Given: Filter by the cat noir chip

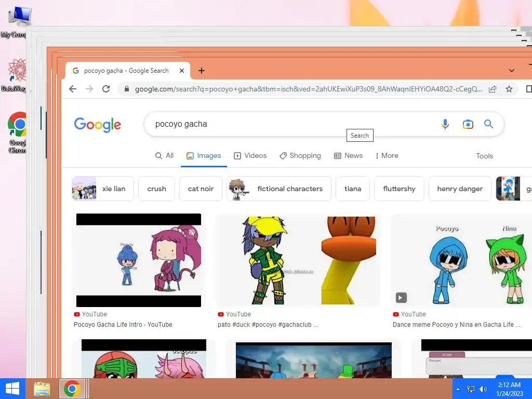Looking at the screenshot, I should click(201, 189).
